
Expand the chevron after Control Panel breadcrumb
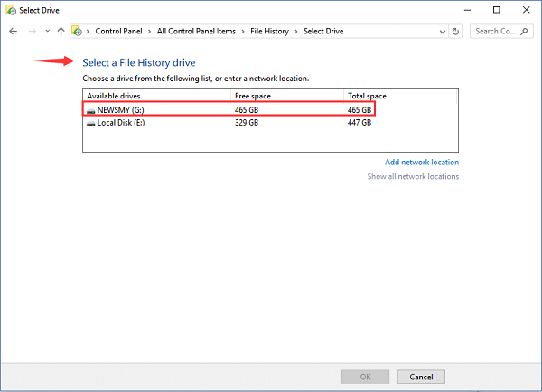point(150,31)
